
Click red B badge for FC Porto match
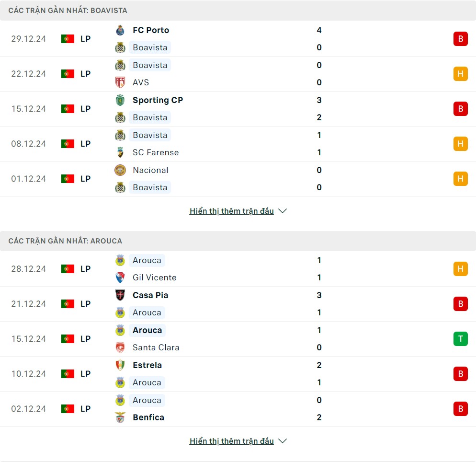click(x=461, y=39)
